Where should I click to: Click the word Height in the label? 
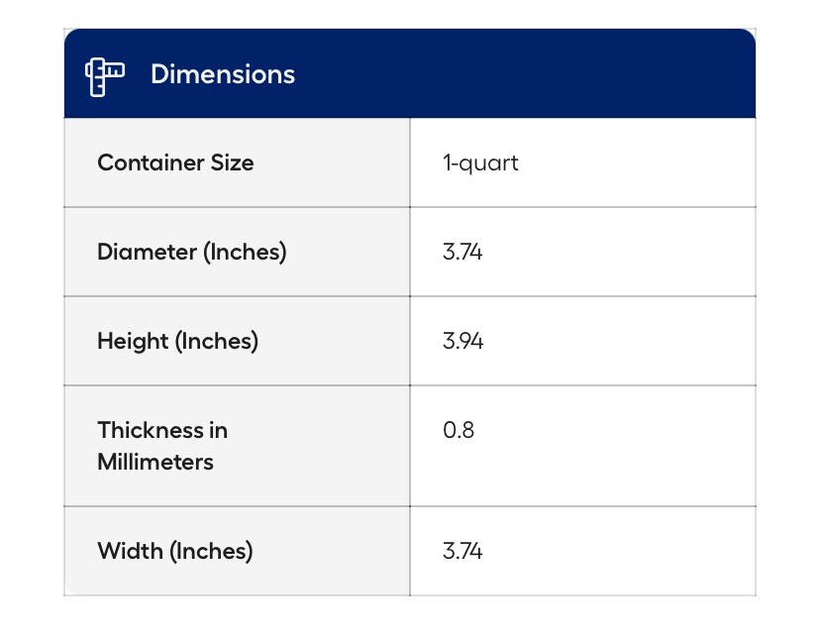pyautogui.click(x=133, y=342)
